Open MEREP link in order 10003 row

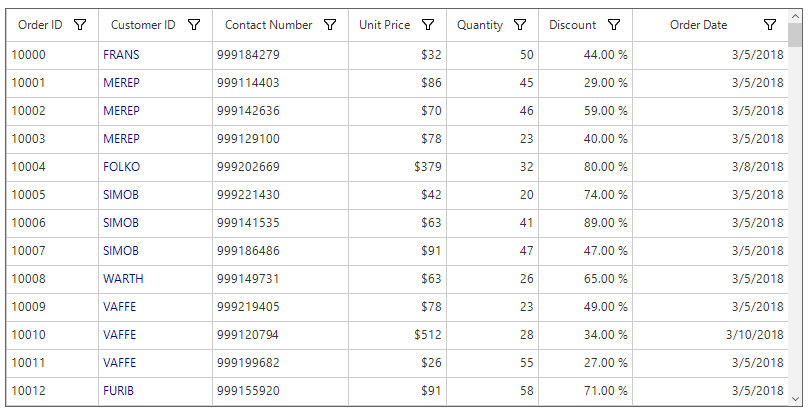[121, 138]
